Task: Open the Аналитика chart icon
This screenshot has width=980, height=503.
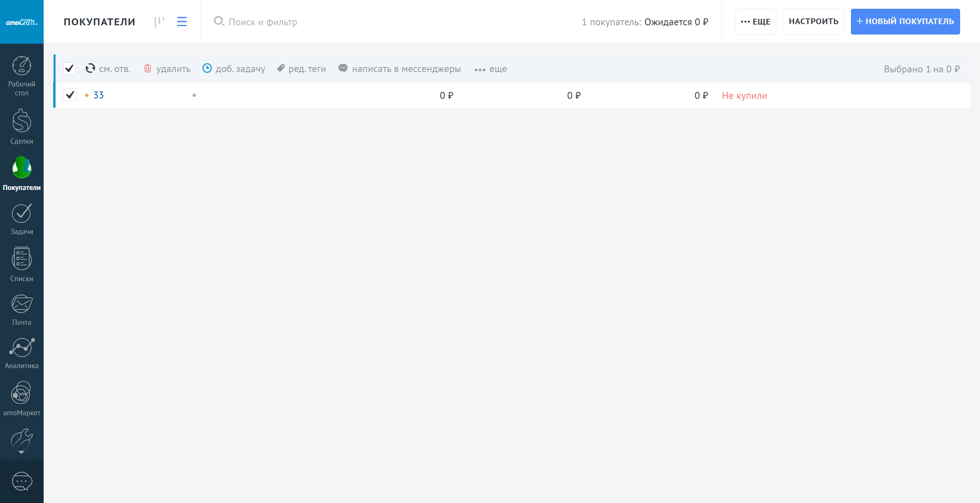Action: point(21,348)
